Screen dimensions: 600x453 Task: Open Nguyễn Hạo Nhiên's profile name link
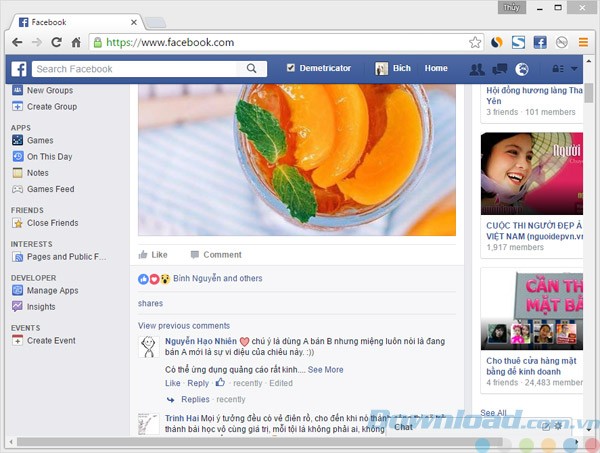click(201, 341)
